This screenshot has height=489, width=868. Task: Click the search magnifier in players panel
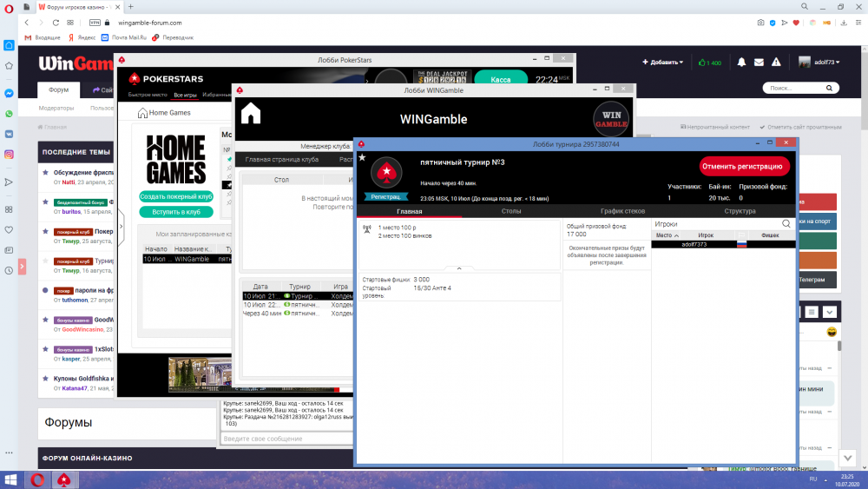(786, 224)
